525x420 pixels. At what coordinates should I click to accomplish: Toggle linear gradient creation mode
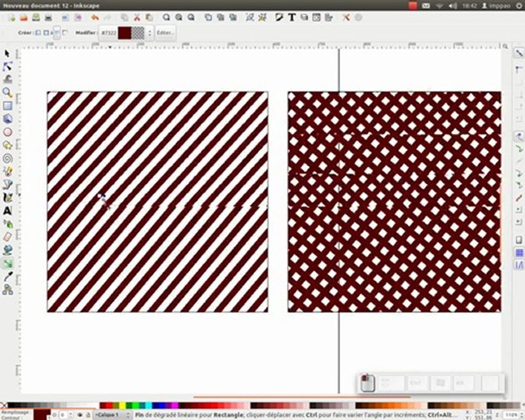pyautogui.click(x=38, y=33)
